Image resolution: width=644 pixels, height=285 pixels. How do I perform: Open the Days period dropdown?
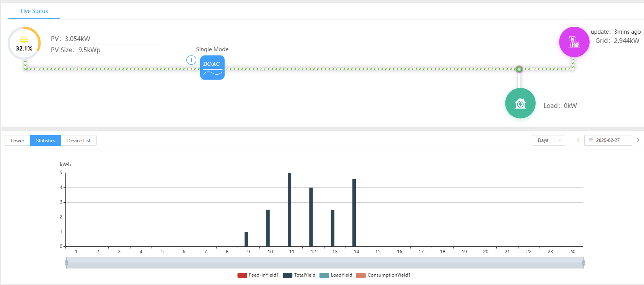548,140
